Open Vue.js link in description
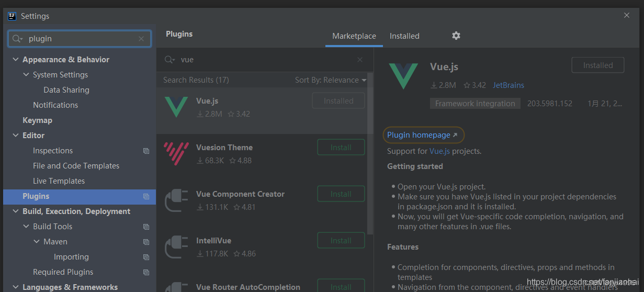Image resolution: width=644 pixels, height=292 pixels. click(x=440, y=151)
